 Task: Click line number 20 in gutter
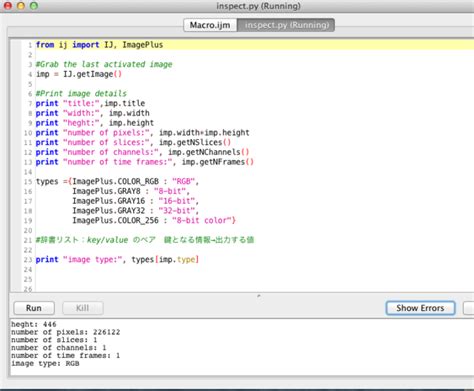coord(28,230)
